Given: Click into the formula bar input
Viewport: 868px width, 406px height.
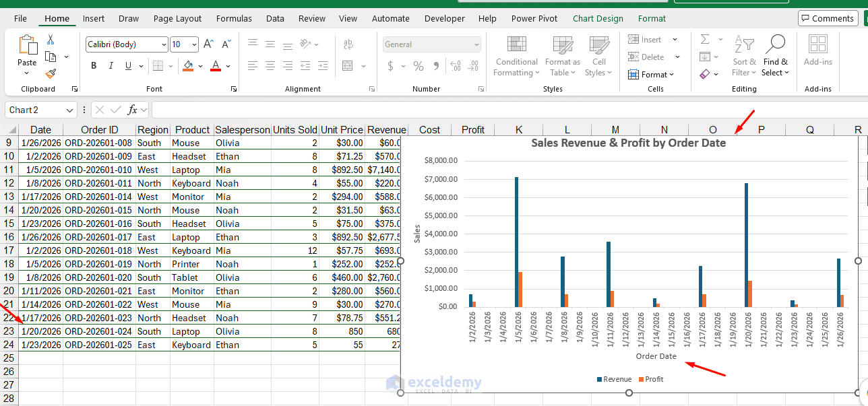Looking at the screenshot, I should [509, 110].
